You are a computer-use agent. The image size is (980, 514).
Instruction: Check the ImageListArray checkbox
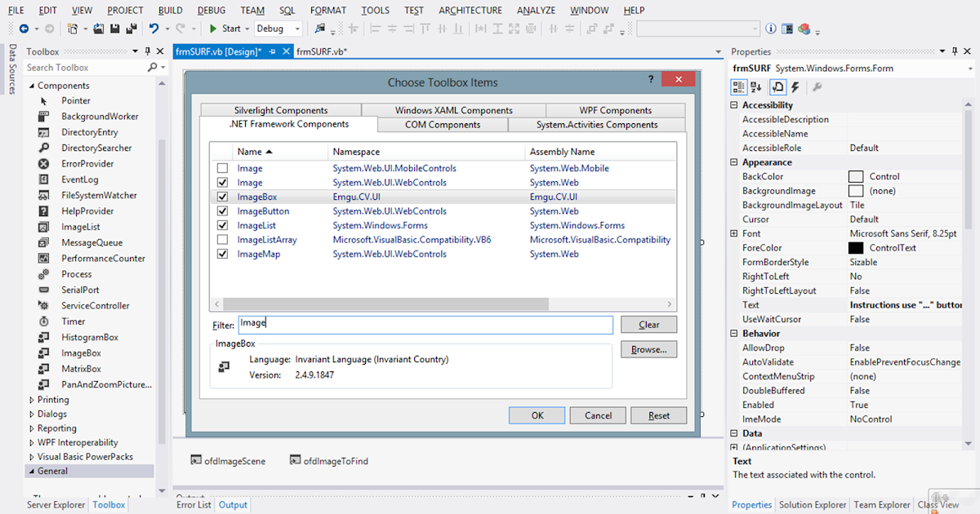[x=222, y=240]
